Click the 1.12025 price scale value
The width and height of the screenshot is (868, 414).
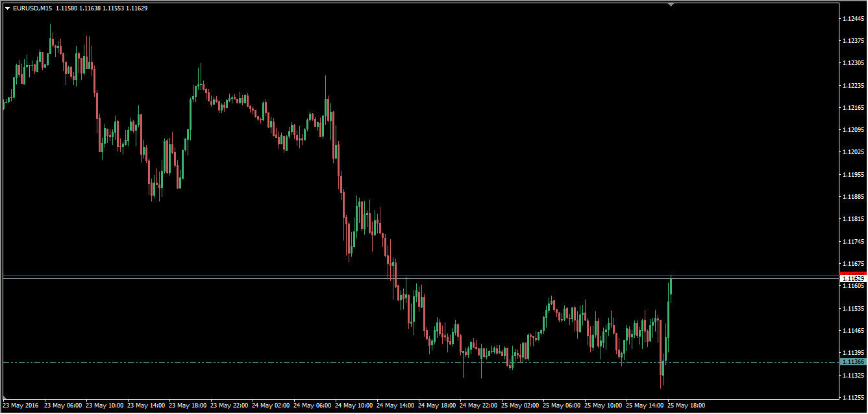point(852,152)
